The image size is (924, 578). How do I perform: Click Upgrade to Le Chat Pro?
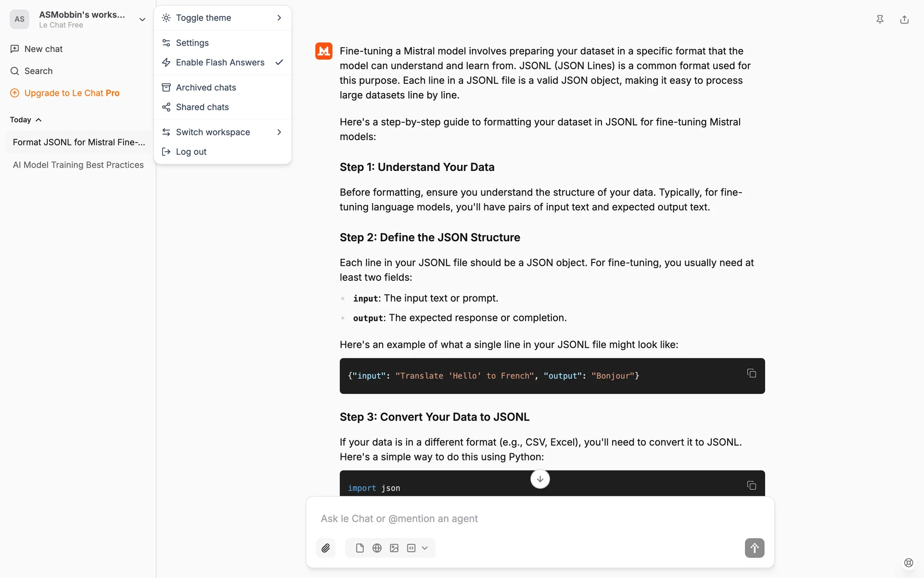click(72, 93)
